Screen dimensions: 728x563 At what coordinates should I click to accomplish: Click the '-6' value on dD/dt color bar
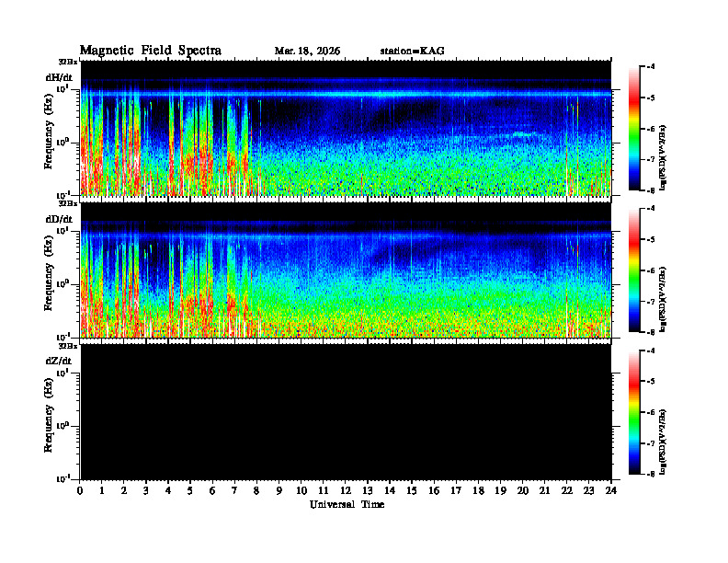point(651,270)
